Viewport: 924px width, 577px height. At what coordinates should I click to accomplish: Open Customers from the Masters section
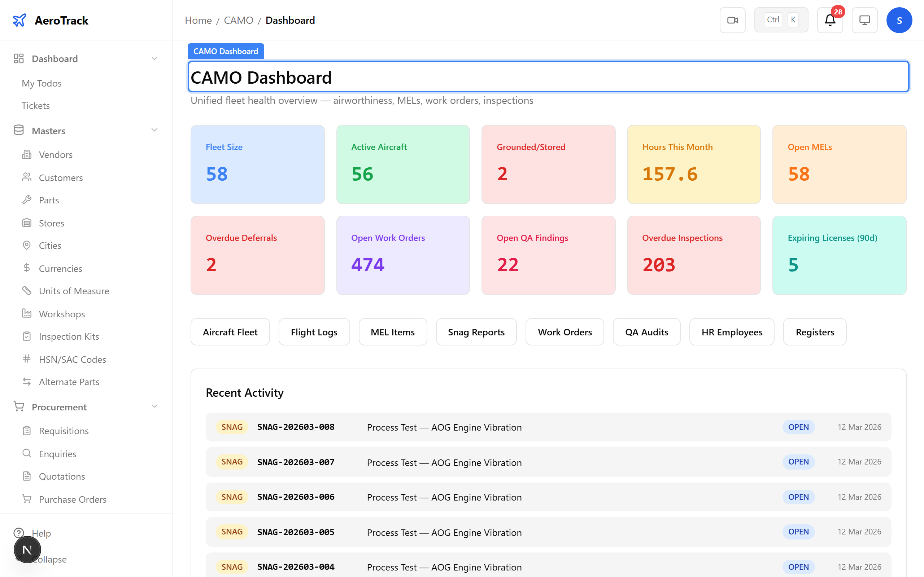61,177
